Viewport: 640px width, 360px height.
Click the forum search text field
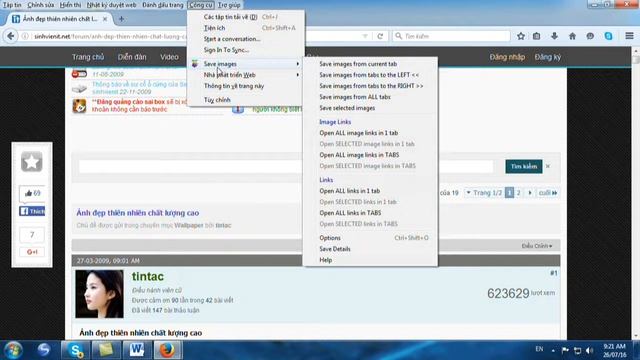click(x=286, y=166)
